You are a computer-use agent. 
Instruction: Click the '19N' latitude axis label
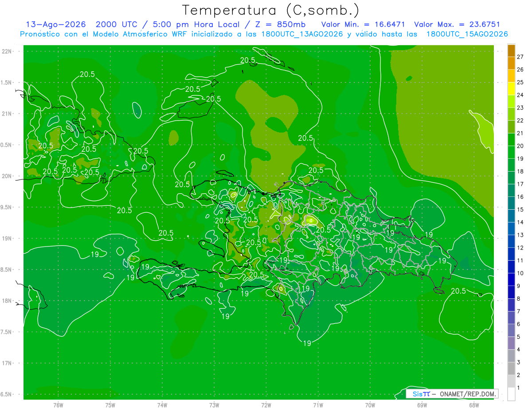[x=8, y=238]
